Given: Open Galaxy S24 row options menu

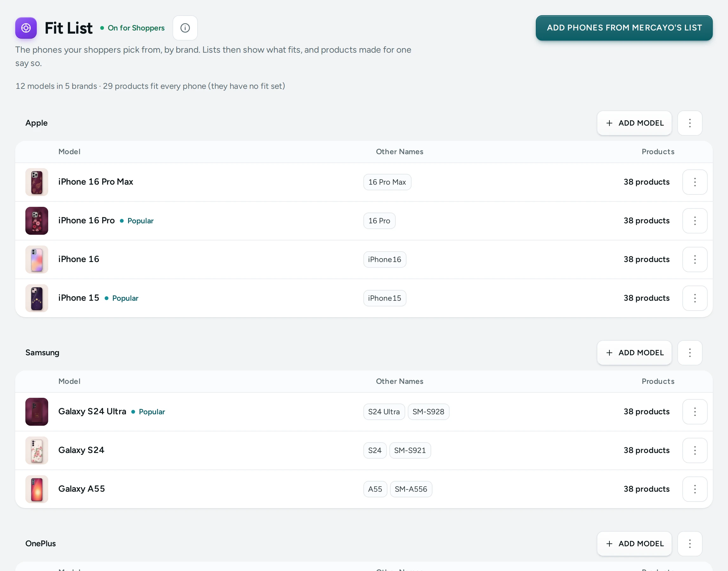Looking at the screenshot, I should click(x=695, y=450).
